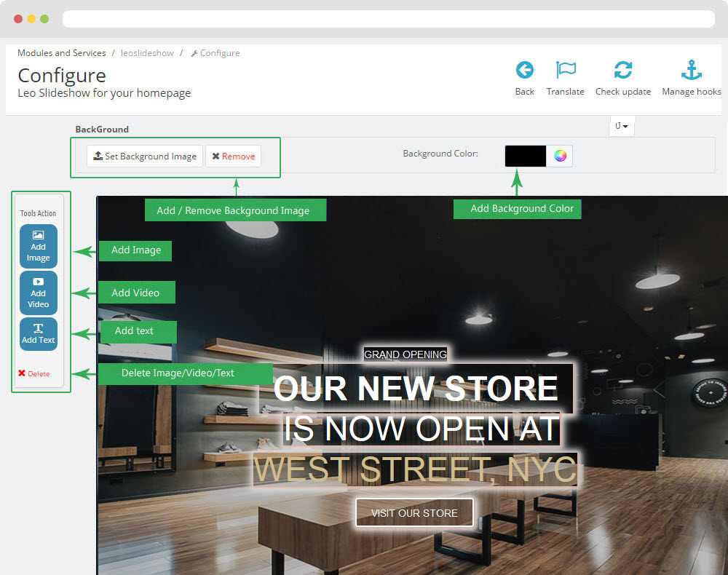Image resolution: width=728 pixels, height=575 pixels.
Task: Click the browser address bar
Action: click(389, 19)
